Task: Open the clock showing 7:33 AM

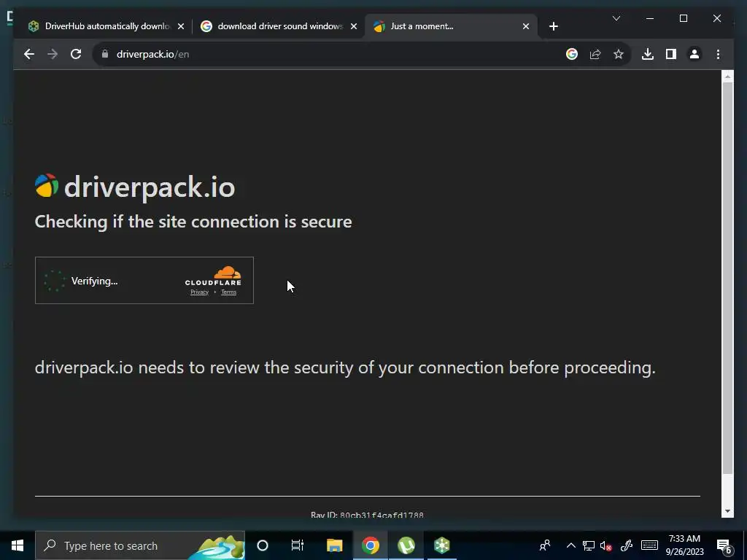Action: (684, 545)
